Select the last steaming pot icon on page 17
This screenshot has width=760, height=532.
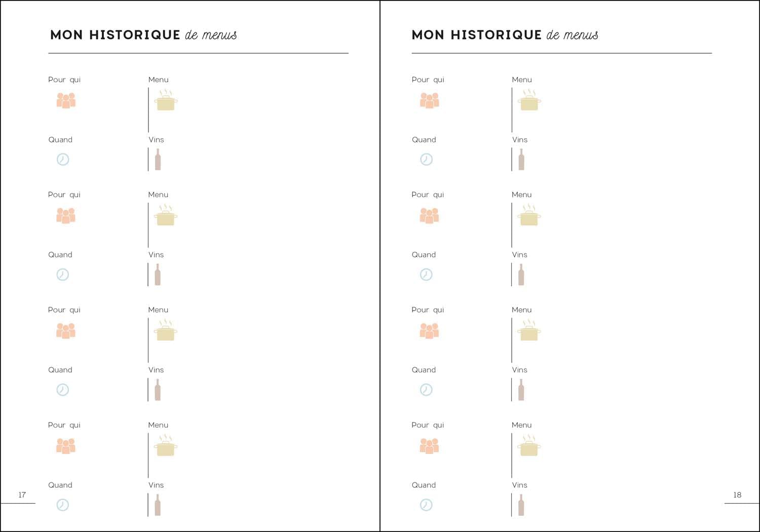tap(166, 446)
